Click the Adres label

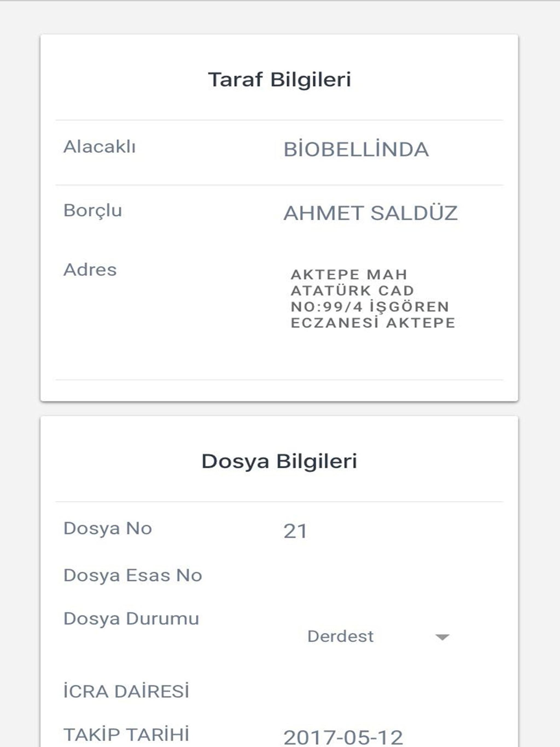click(90, 270)
